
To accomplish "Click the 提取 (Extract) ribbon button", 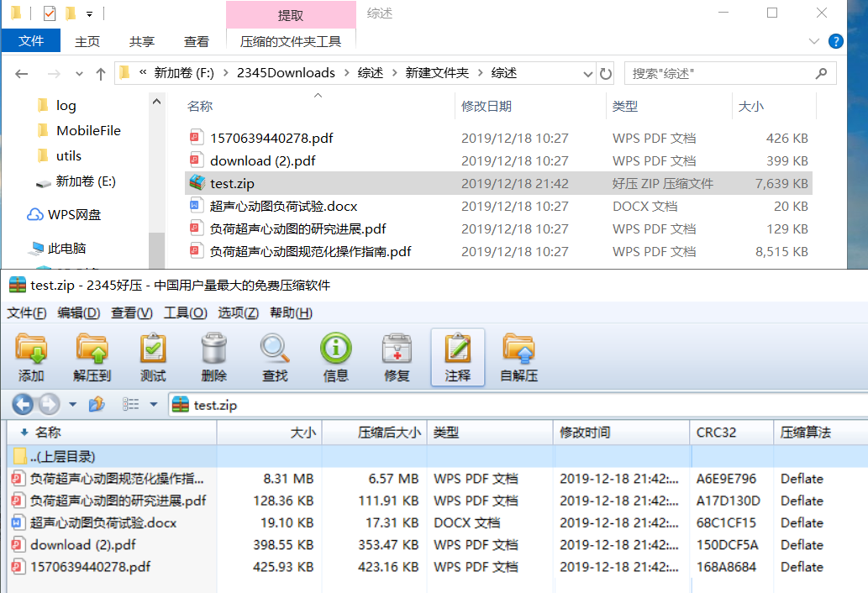I will coord(291,14).
